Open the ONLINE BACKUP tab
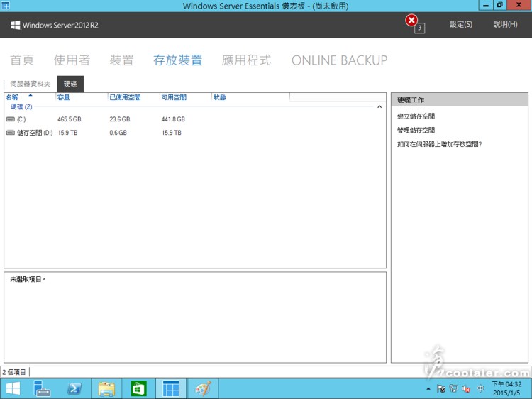Image resolution: width=532 pixels, height=399 pixels. coord(339,60)
